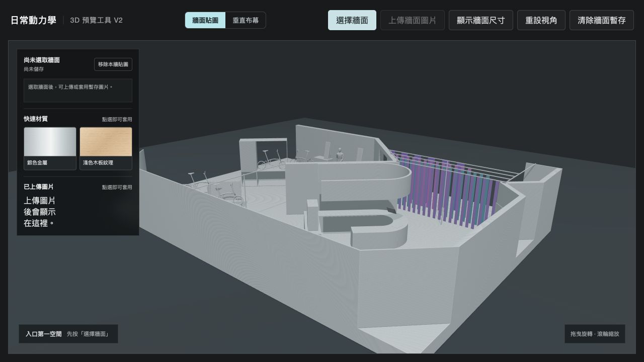644x362 pixels.
Task: Click the 尚未儲存 status text
Action: [34, 69]
